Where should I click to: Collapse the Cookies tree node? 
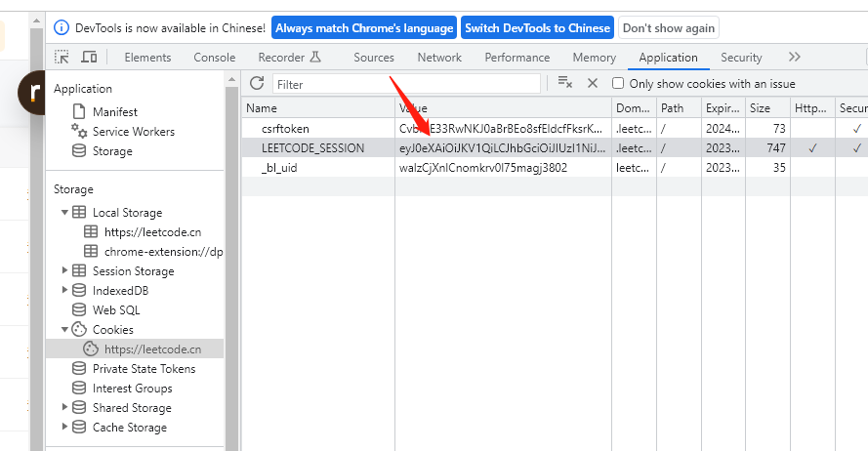pos(64,329)
